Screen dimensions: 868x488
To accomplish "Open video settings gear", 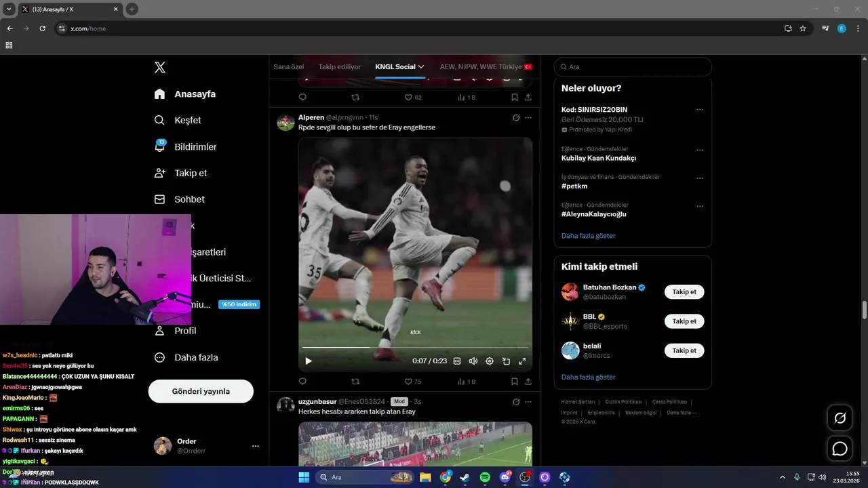I will click(490, 361).
